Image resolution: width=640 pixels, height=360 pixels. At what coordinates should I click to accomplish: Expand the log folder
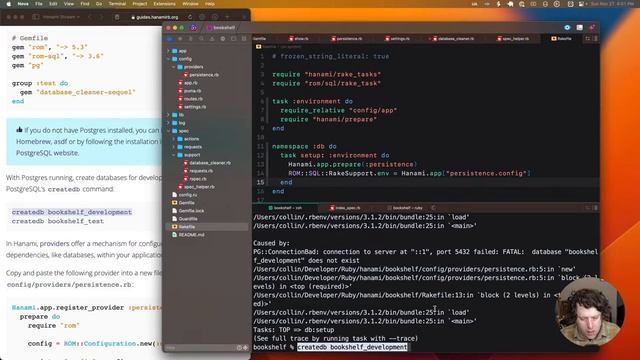tap(169, 123)
